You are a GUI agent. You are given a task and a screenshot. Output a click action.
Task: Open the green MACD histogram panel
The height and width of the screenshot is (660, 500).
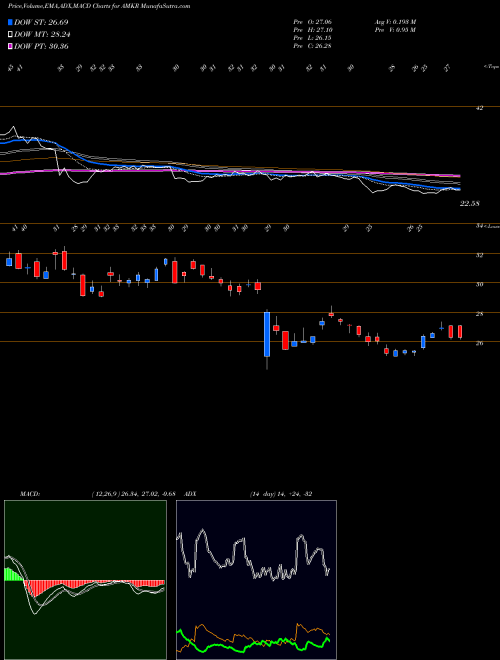[x=85, y=580]
